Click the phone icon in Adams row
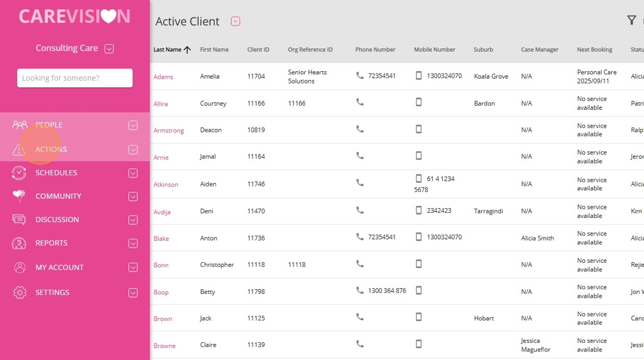Image resolution: width=644 pixels, height=360 pixels. click(360, 75)
